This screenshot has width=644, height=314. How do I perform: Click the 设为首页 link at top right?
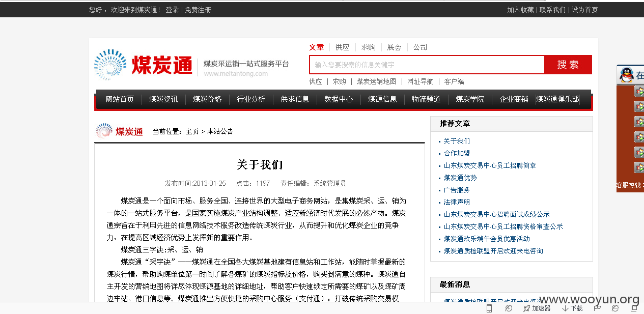pos(584,10)
